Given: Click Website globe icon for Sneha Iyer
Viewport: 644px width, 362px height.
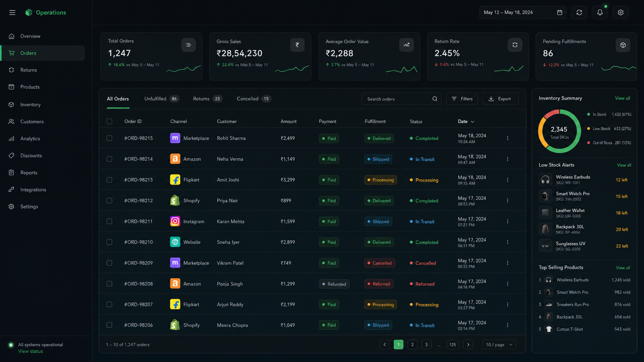Looking at the screenshot, I should [x=175, y=242].
